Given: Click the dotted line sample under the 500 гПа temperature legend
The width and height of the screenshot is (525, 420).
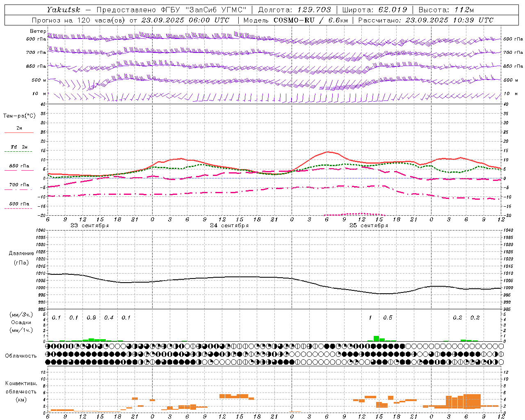Looking at the screenshot, I should pos(18,208).
